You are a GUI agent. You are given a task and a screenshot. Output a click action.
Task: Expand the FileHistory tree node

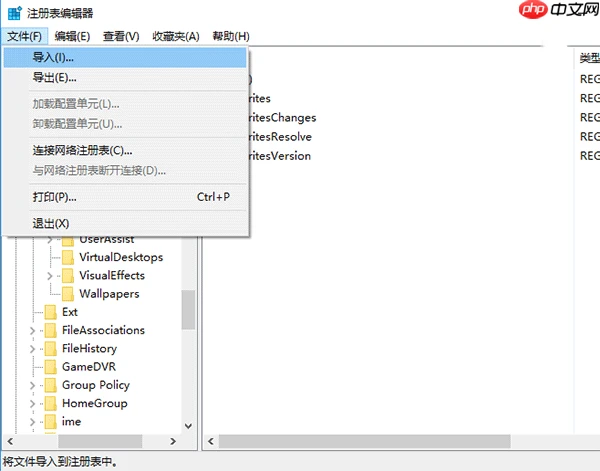tap(33, 349)
